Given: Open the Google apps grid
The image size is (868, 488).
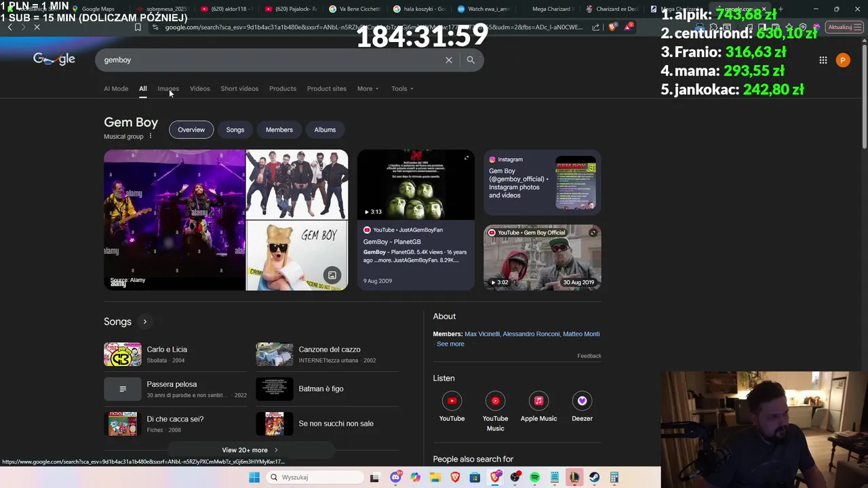Looking at the screenshot, I should (823, 60).
